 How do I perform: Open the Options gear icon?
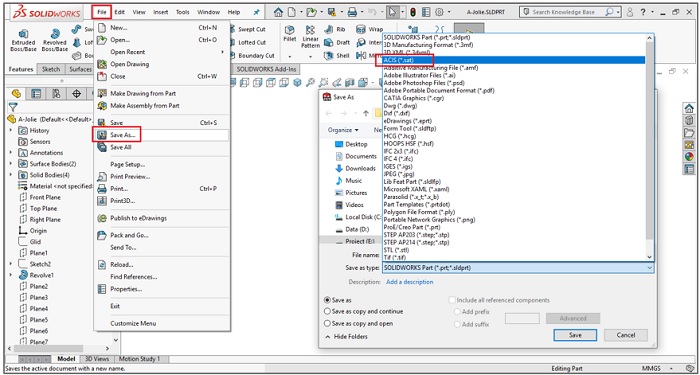coord(439,12)
